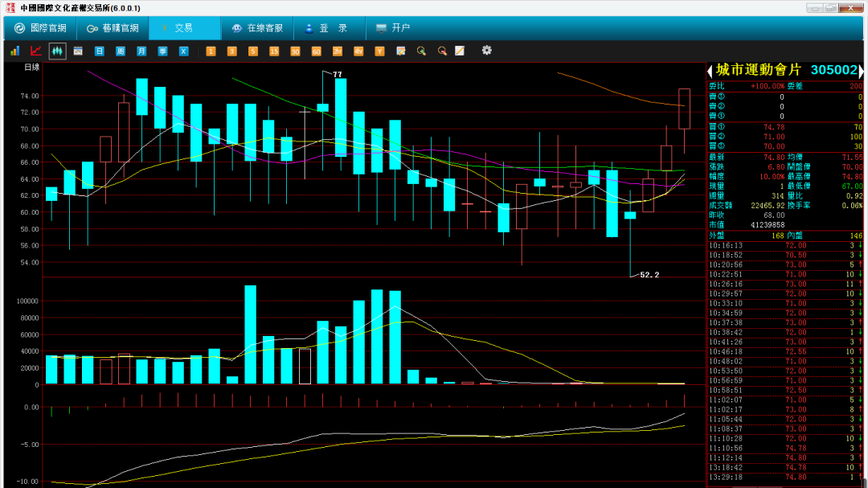Click the high price marker 77

[337, 74]
